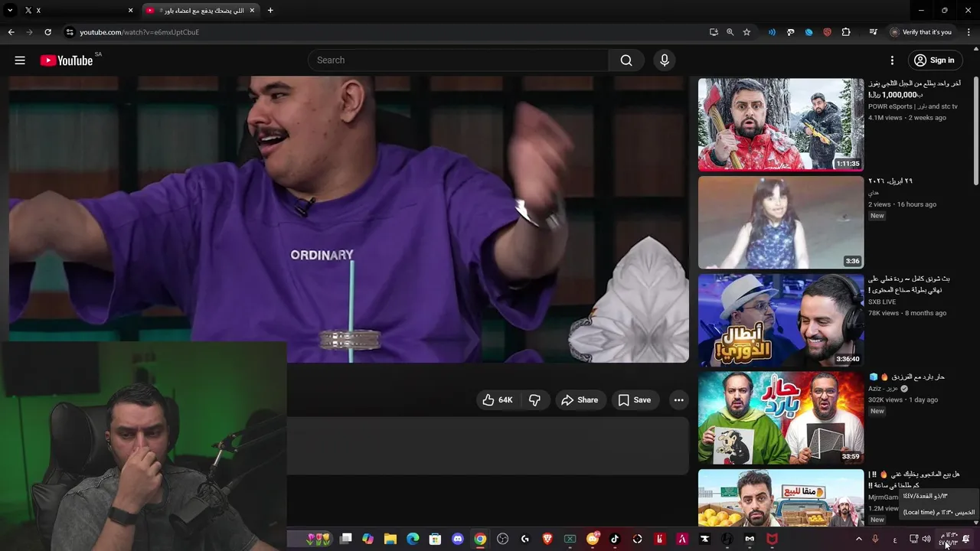Click the '78K views • 8 months ago' text
The height and width of the screenshot is (551, 980).
pyautogui.click(x=907, y=313)
